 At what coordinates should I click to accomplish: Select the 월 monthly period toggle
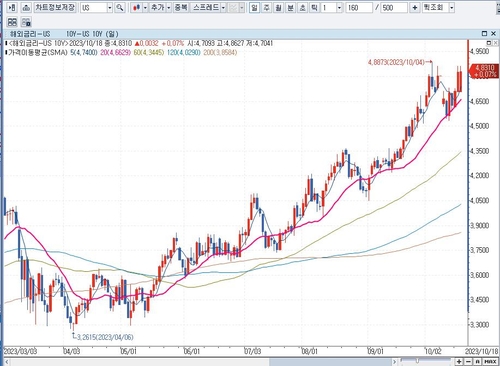point(278,7)
